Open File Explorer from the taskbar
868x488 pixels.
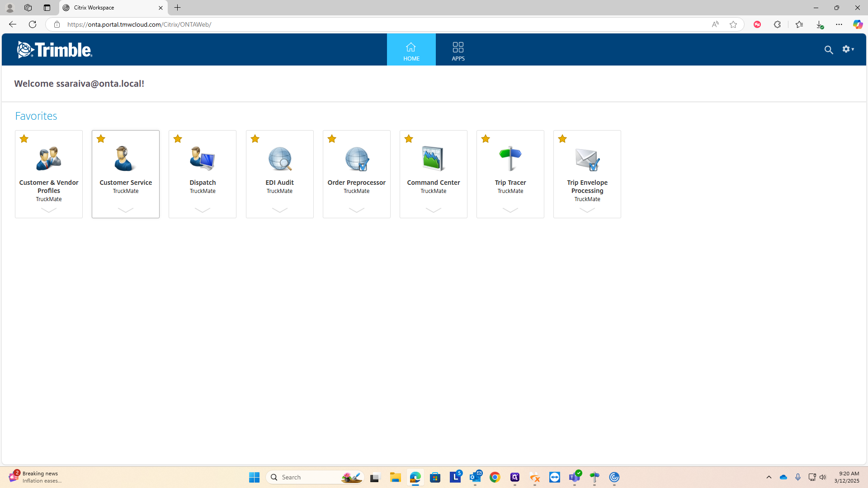pos(396,477)
